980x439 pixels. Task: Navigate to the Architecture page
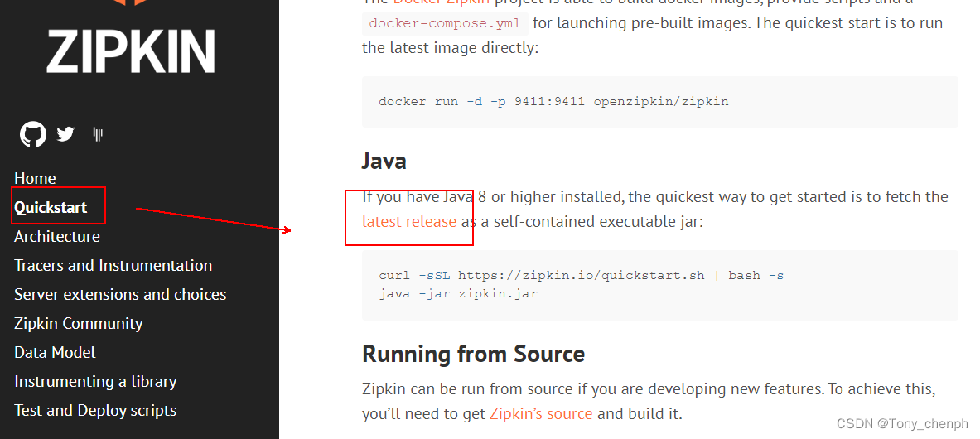[x=57, y=236]
